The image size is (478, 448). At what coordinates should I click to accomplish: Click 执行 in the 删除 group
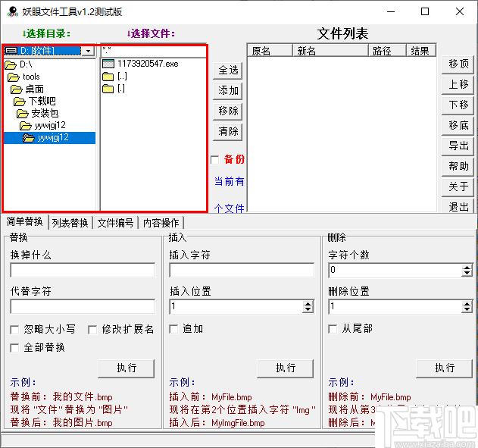(445, 368)
